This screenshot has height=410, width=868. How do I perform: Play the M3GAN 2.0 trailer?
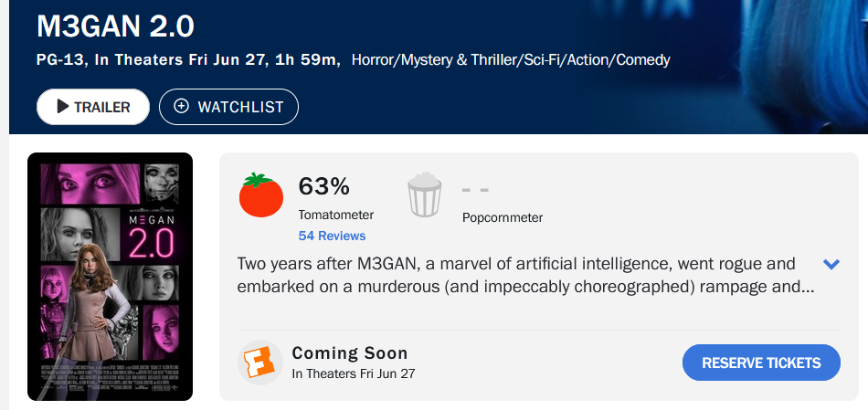pos(93,107)
